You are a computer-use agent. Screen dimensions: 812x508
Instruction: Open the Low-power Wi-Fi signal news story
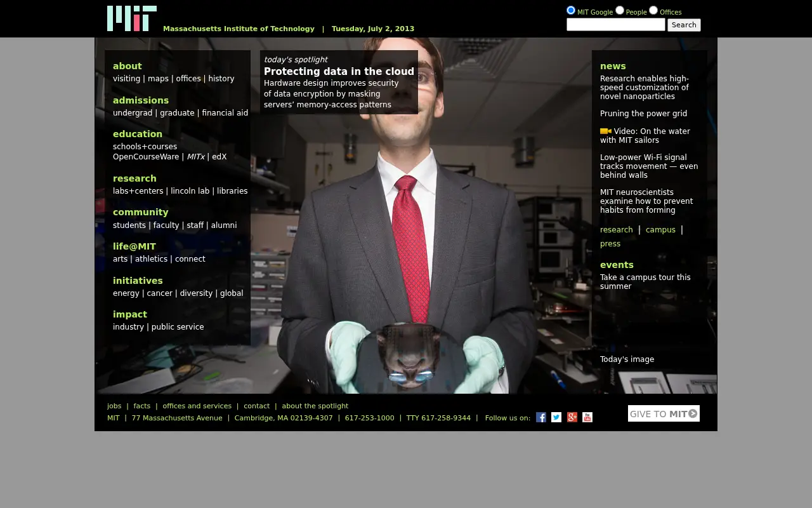(x=649, y=166)
